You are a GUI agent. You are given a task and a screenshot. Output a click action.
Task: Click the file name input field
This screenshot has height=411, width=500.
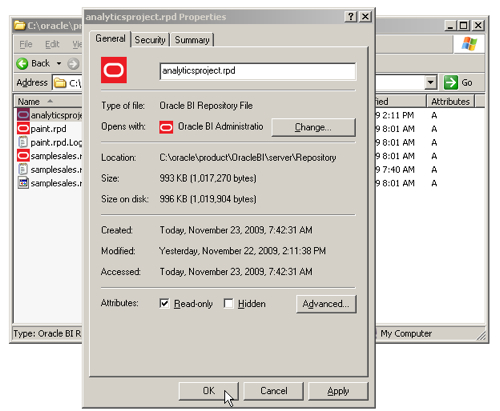tap(258, 71)
